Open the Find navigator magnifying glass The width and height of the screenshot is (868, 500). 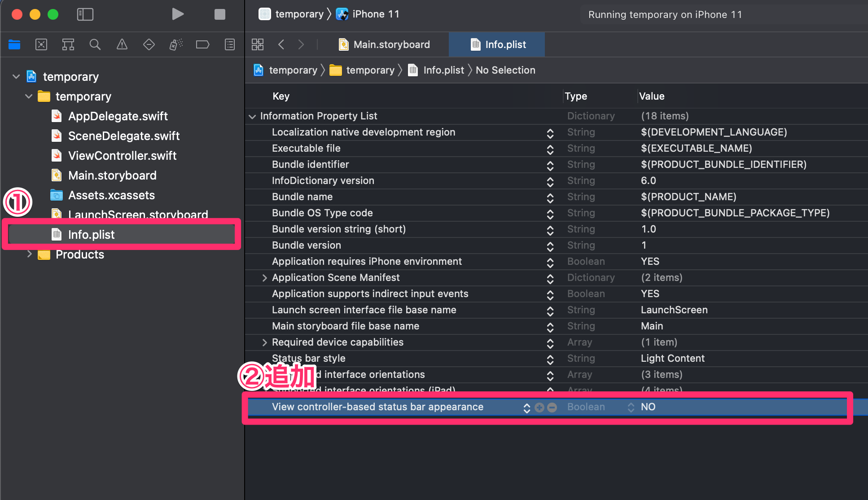point(95,44)
